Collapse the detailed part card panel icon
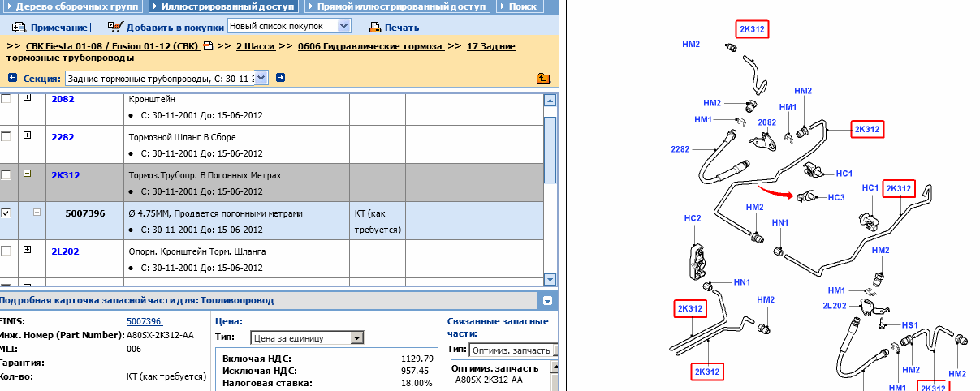 (x=548, y=300)
